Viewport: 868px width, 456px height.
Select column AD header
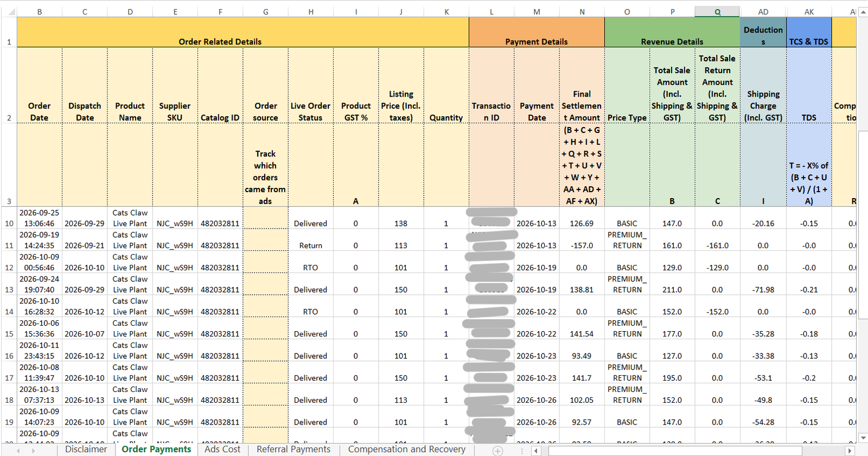point(763,11)
